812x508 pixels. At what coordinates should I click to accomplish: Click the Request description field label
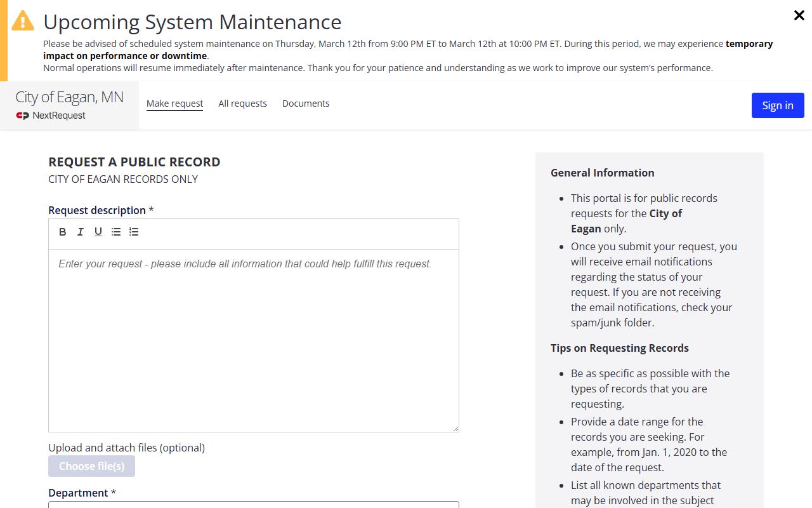(97, 210)
